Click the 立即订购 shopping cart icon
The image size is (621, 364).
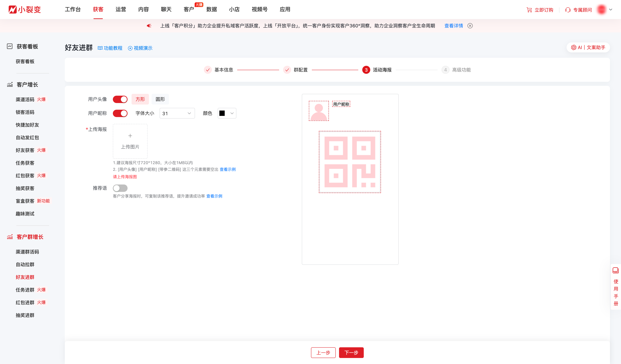(529, 10)
